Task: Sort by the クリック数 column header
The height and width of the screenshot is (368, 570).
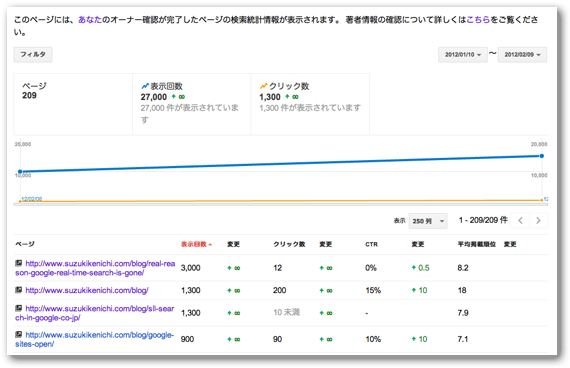Action: [x=289, y=244]
